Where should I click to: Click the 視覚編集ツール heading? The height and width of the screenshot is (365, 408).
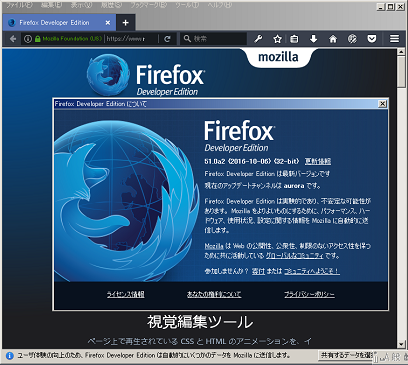click(200, 322)
